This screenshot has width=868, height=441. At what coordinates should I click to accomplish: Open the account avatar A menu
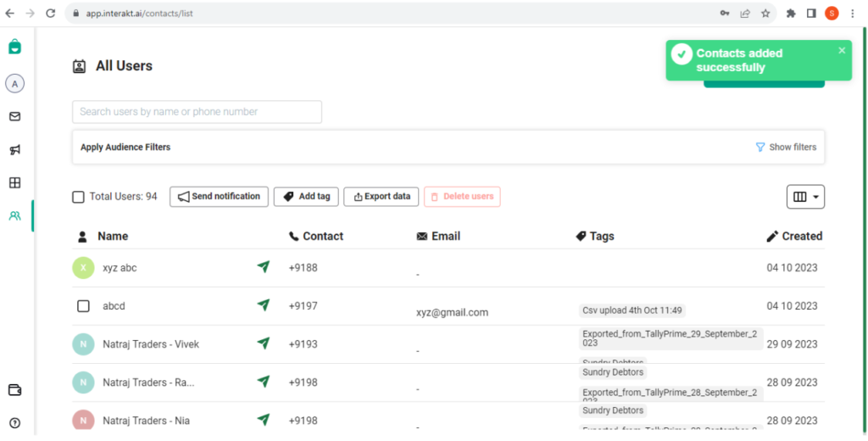[x=14, y=83]
